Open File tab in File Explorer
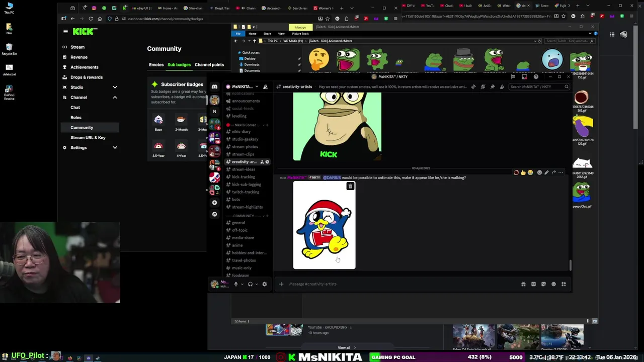The width and height of the screenshot is (644, 362). pyautogui.click(x=238, y=34)
